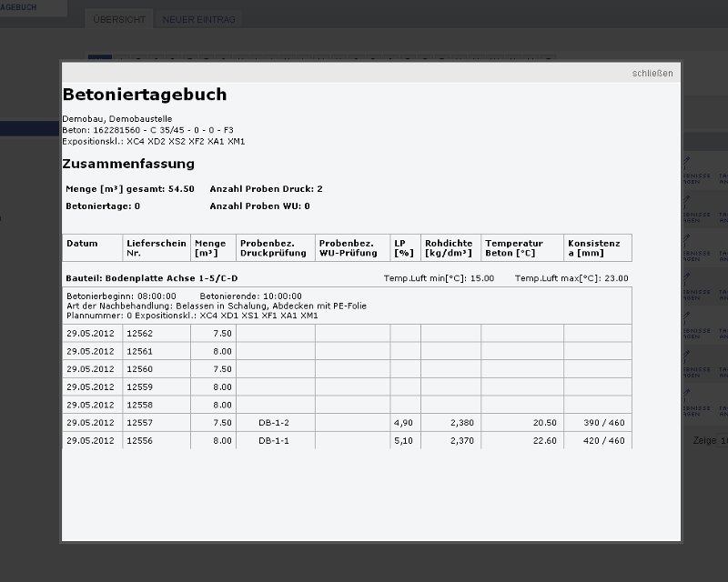Click the 'LP [%]' column header
This screenshot has width=728, height=582.
click(x=405, y=248)
